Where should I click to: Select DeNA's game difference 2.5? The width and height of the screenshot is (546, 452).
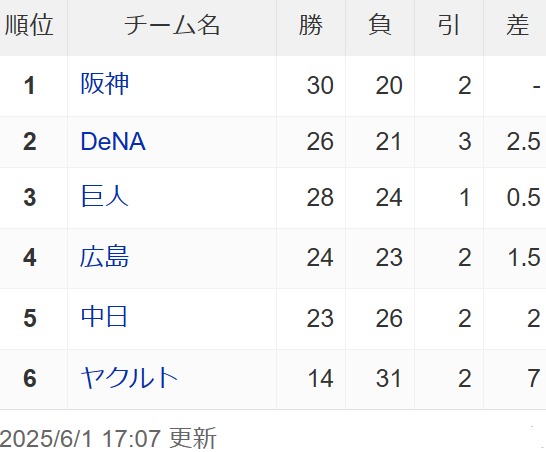click(x=524, y=141)
